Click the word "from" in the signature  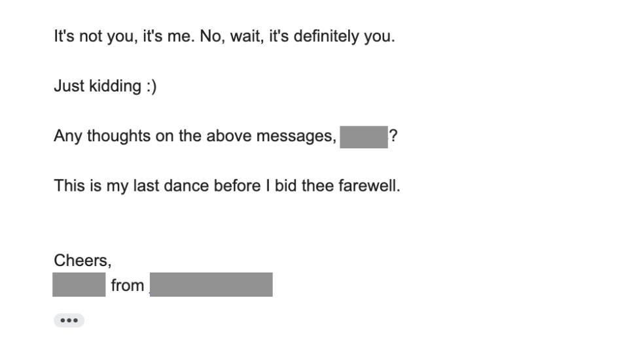(x=127, y=286)
